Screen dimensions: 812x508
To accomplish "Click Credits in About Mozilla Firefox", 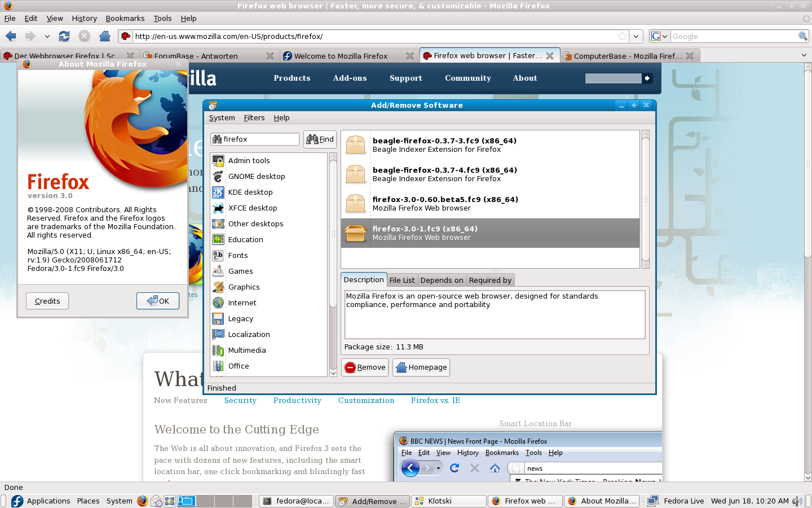I will click(47, 301).
